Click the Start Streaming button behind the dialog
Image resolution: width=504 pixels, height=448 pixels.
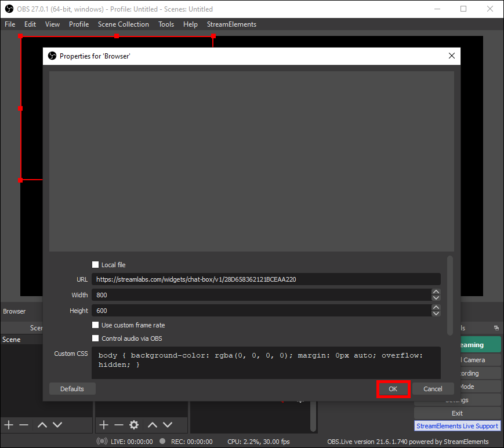pos(480,345)
